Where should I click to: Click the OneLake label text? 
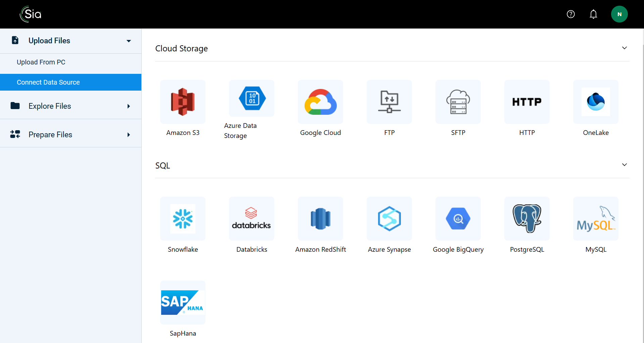click(596, 133)
